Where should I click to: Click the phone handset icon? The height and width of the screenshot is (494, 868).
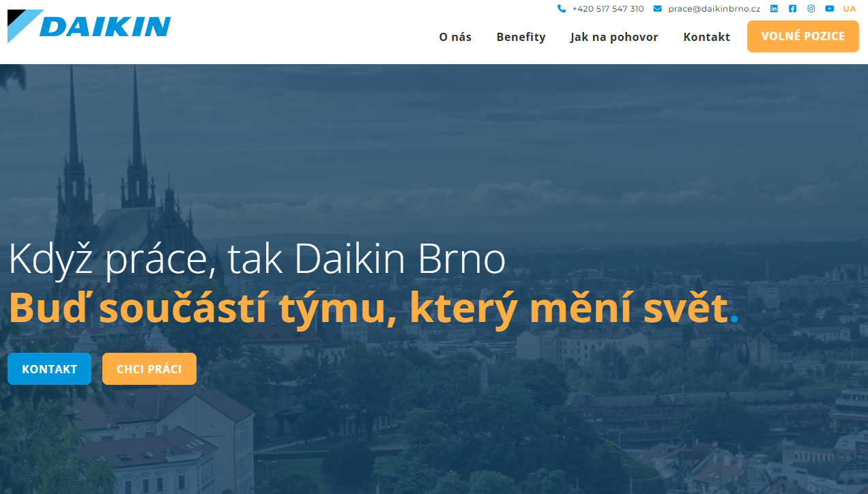(x=562, y=9)
